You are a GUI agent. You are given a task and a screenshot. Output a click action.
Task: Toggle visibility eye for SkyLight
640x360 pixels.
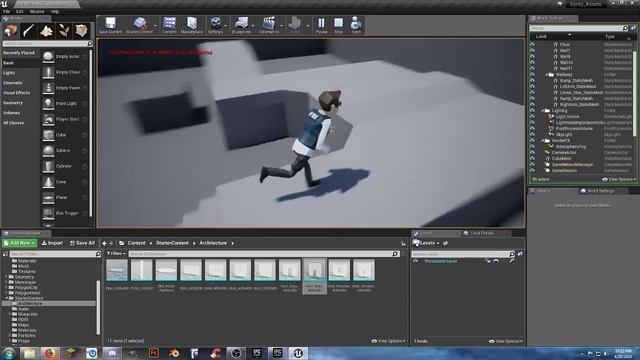click(x=533, y=134)
